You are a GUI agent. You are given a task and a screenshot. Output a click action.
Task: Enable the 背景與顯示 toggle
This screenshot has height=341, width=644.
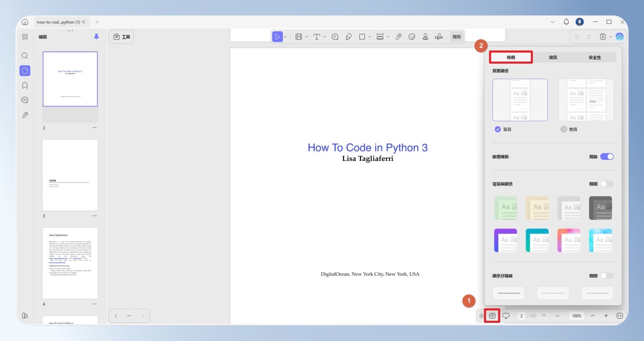(607, 184)
